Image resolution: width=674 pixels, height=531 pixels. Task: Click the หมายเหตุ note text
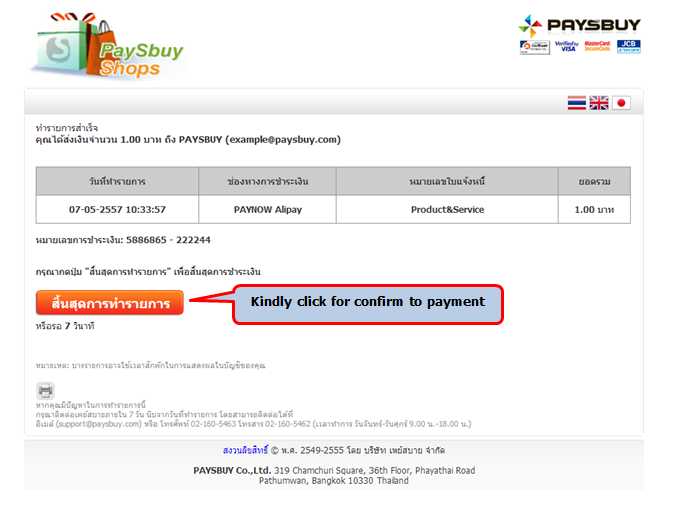(x=150, y=366)
